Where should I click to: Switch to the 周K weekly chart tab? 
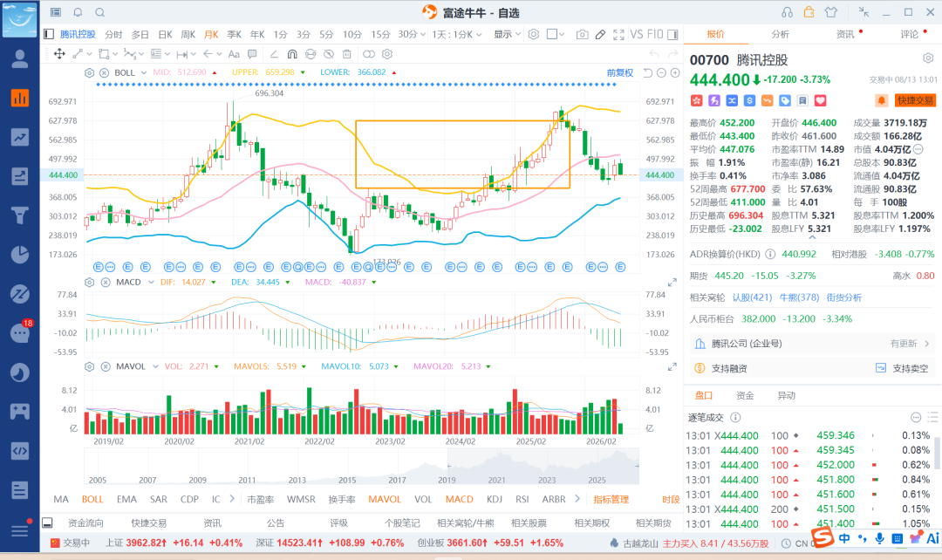coord(188,34)
